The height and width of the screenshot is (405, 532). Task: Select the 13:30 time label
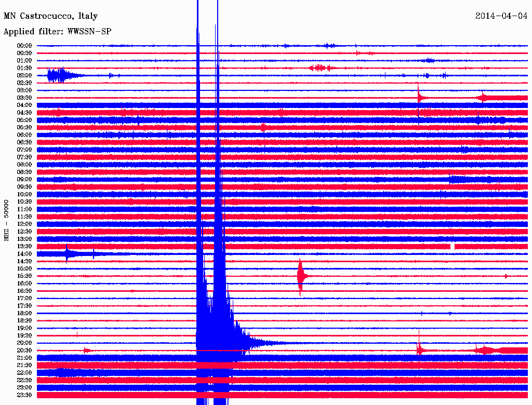pyautogui.click(x=24, y=246)
